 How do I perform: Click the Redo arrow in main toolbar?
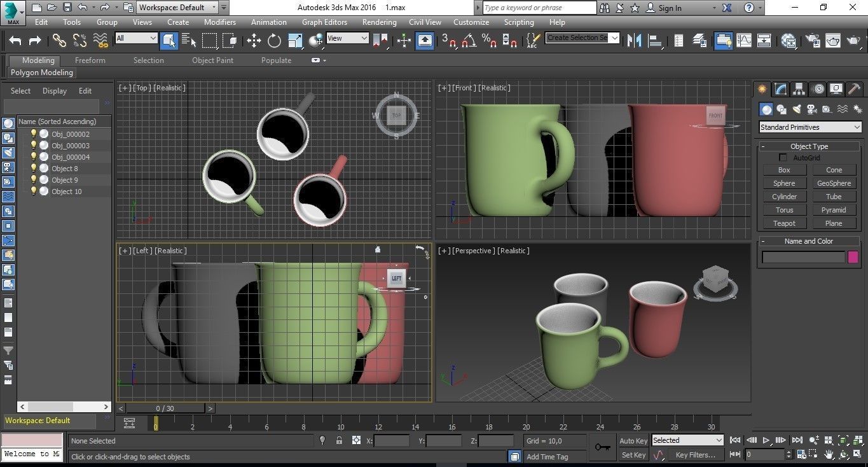coord(35,41)
